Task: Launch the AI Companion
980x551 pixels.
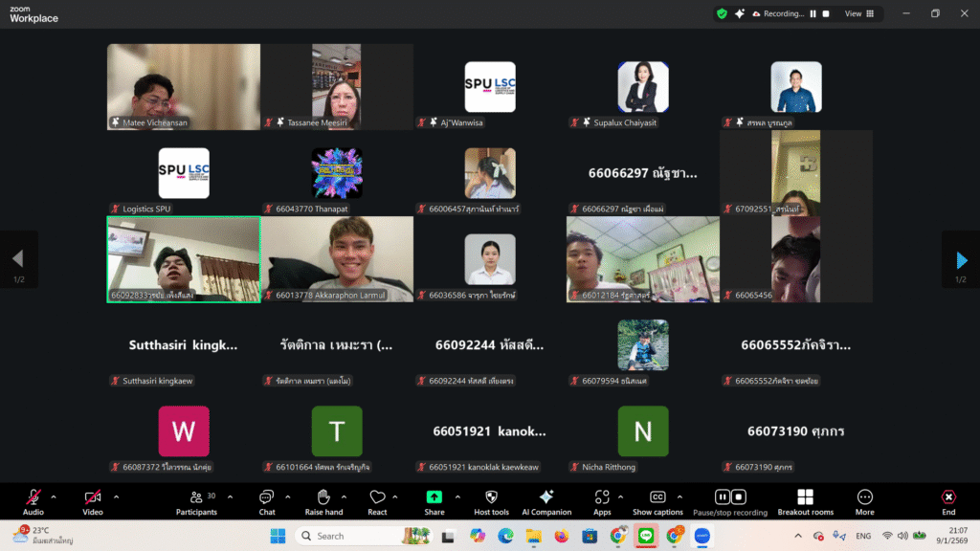Action: pyautogui.click(x=546, y=499)
